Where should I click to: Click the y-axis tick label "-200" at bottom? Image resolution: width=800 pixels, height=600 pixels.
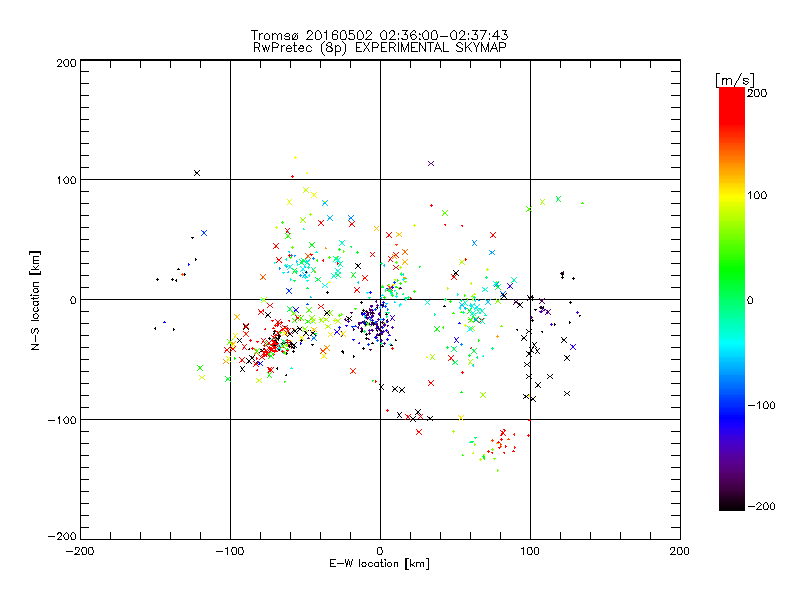[x=62, y=536]
